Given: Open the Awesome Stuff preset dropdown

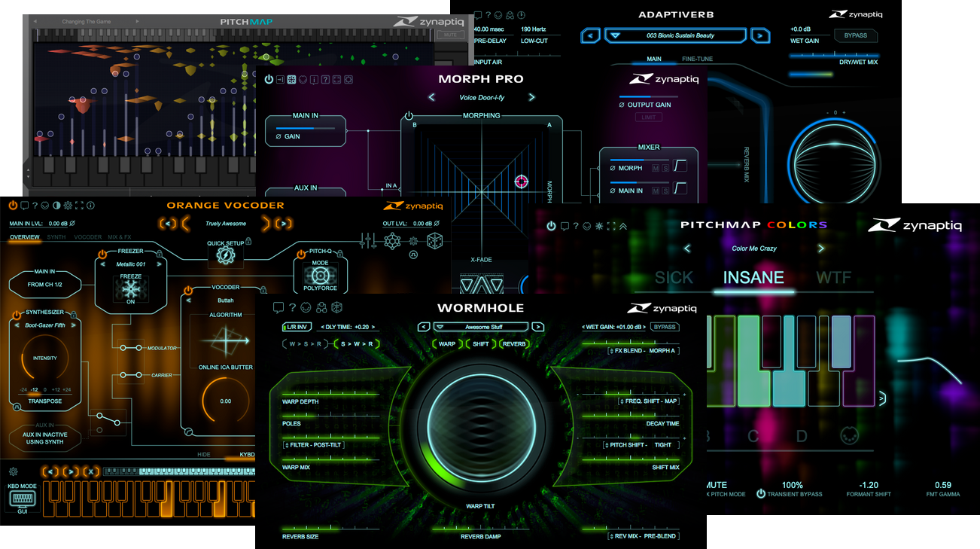Looking at the screenshot, I should (482, 327).
